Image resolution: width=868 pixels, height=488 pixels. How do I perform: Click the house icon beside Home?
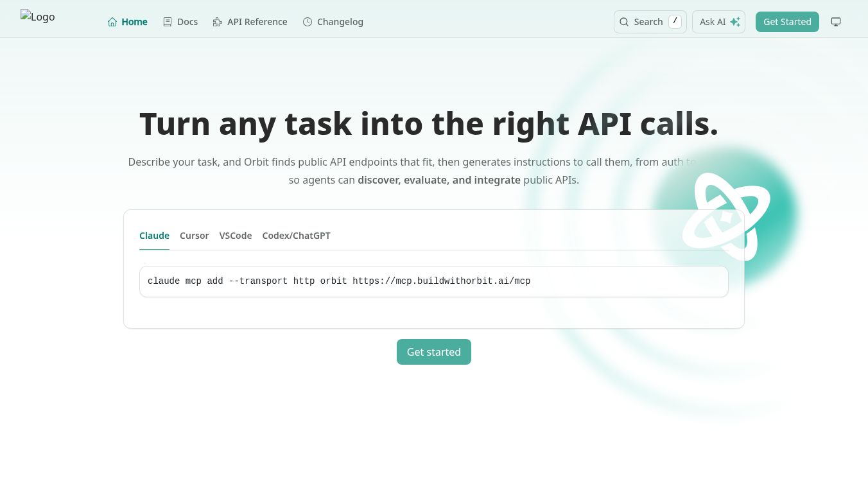[x=112, y=22]
